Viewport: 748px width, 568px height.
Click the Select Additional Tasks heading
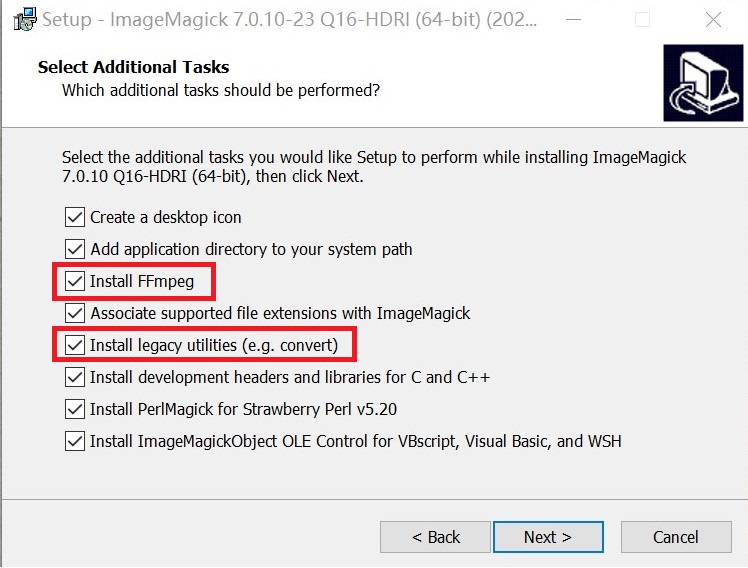[134, 67]
